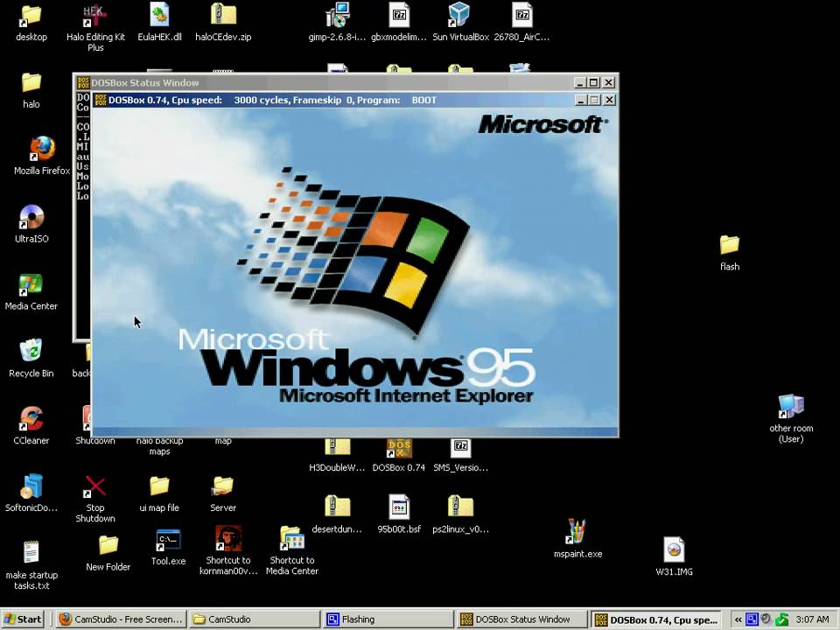Open the W31.IMG disk image file
The image size is (840, 630).
pos(674,550)
